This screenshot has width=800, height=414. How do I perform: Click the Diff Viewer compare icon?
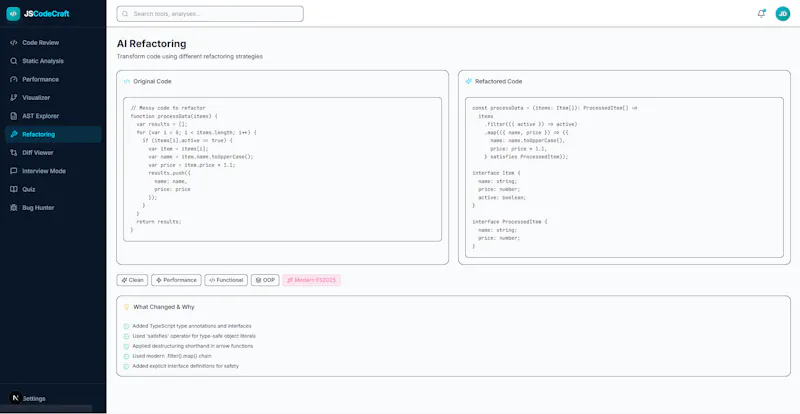coord(14,153)
